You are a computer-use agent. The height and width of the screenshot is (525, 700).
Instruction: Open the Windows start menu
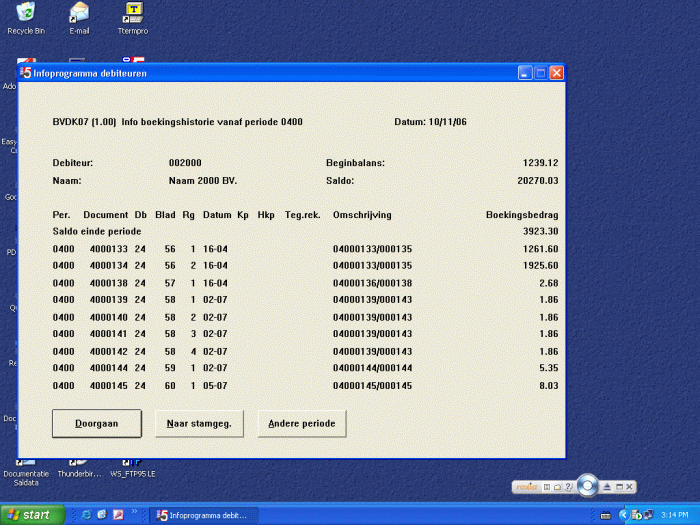[x=33, y=515]
